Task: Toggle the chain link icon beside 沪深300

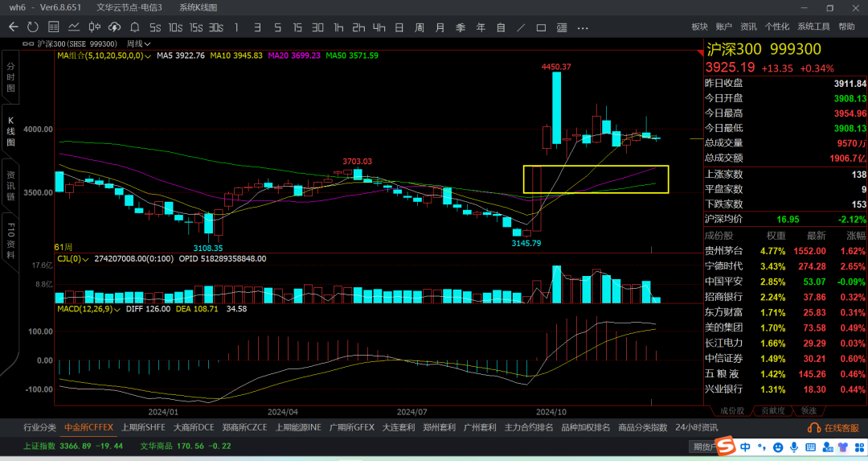Action: point(30,43)
